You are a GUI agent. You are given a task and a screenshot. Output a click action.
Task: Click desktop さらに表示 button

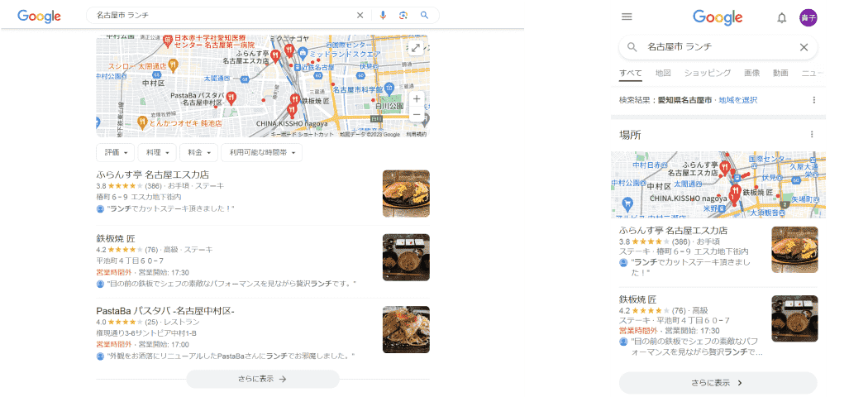coord(262,380)
